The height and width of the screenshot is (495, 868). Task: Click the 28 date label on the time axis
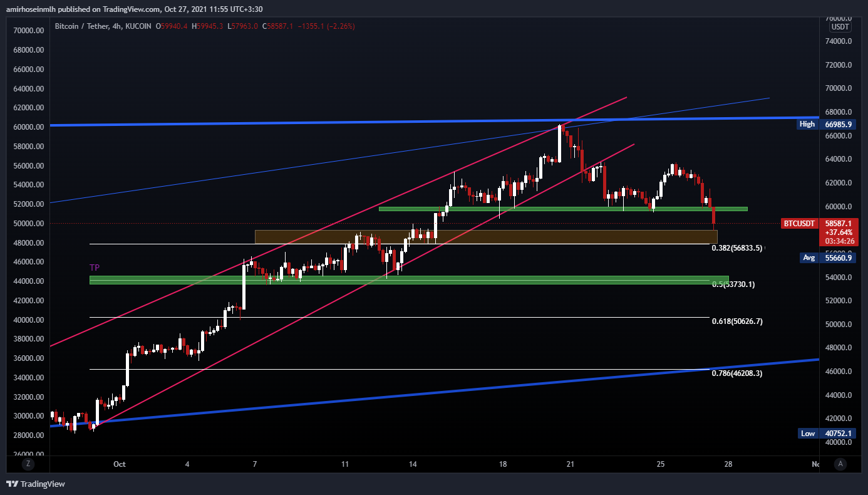coord(728,464)
